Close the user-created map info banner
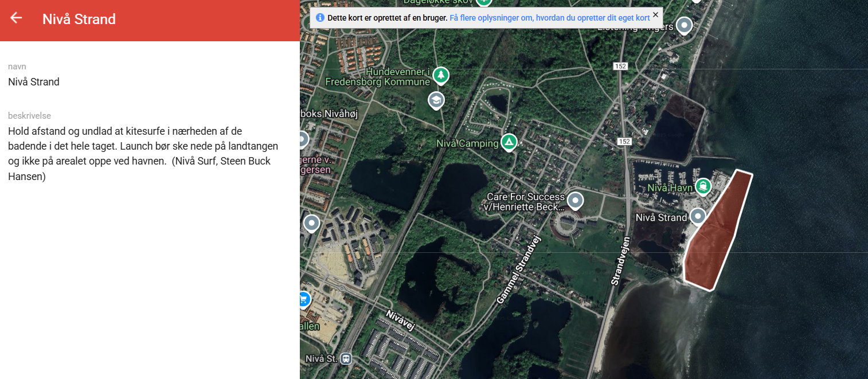The height and width of the screenshot is (379, 868). click(655, 15)
